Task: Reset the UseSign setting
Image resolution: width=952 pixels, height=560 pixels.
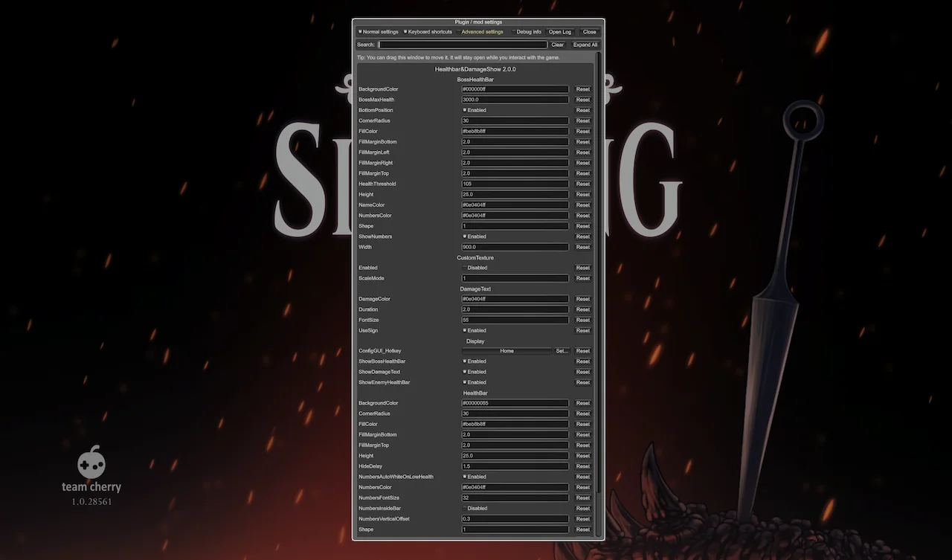Action: coord(583,330)
